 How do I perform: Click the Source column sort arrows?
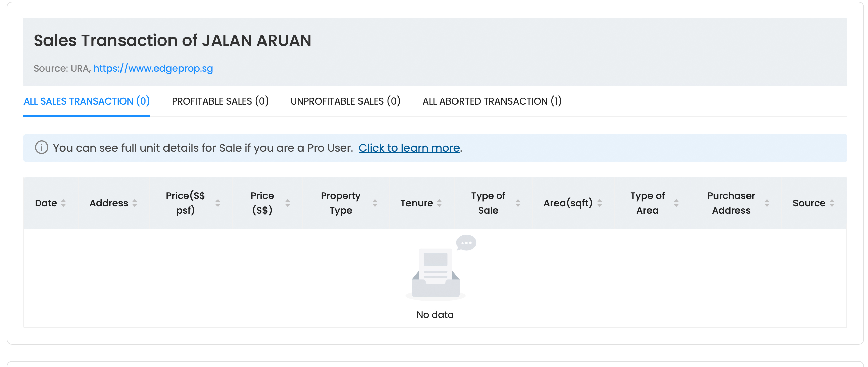832,203
